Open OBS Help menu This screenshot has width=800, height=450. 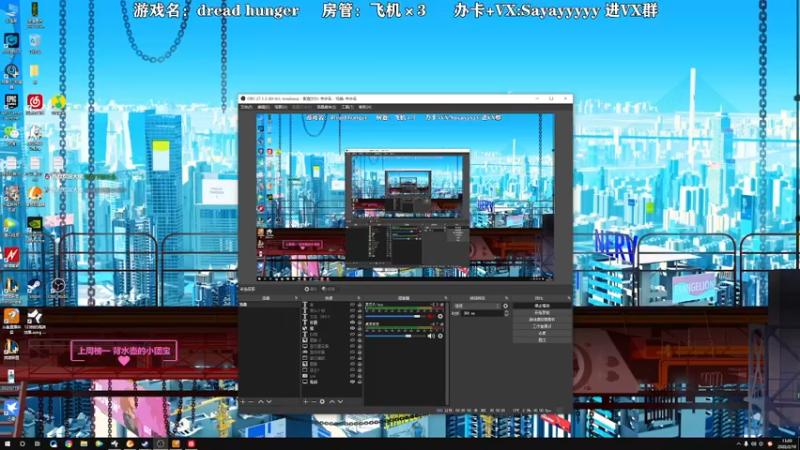tap(365, 107)
